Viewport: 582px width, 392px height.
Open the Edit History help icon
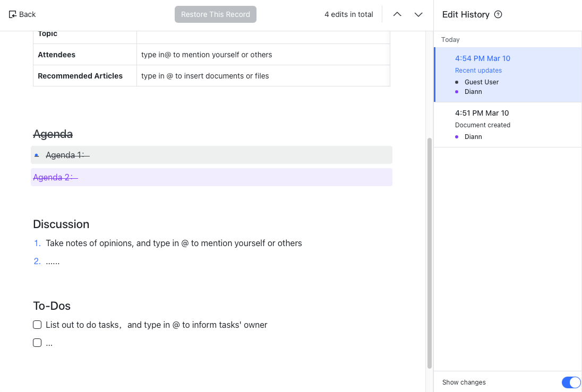[x=498, y=14]
